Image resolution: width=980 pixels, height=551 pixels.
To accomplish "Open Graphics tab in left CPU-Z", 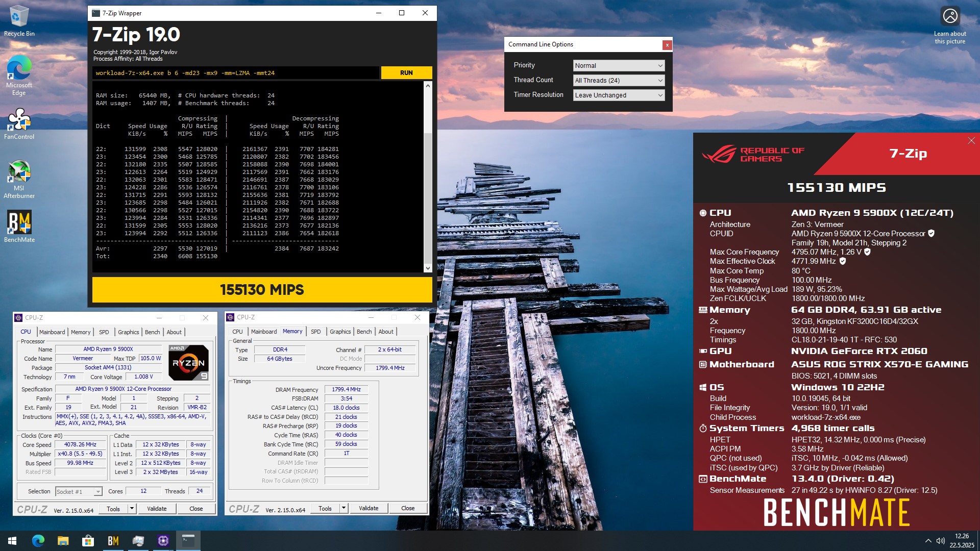I will coord(129,332).
